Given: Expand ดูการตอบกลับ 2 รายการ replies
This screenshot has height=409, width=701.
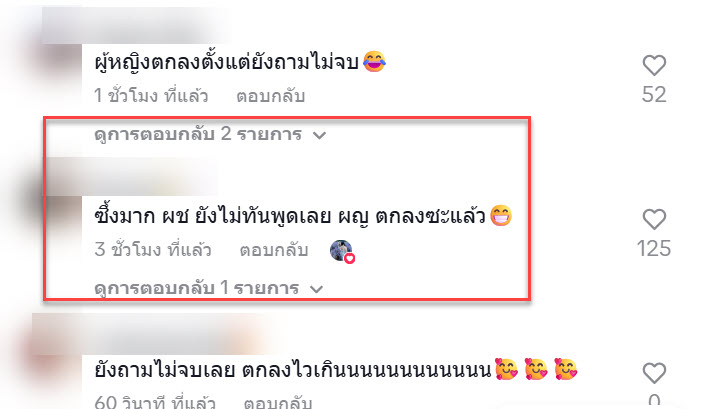Looking at the screenshot, I should (210, 134).
